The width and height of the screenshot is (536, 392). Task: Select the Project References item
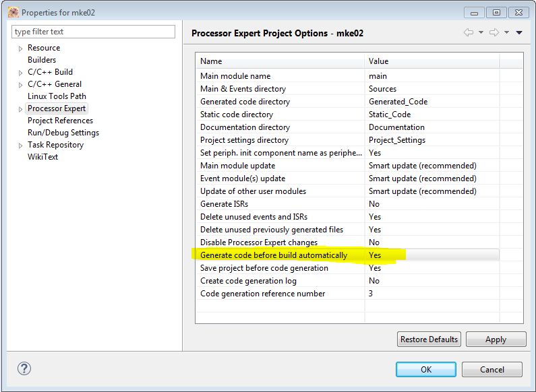coord(60,121)
